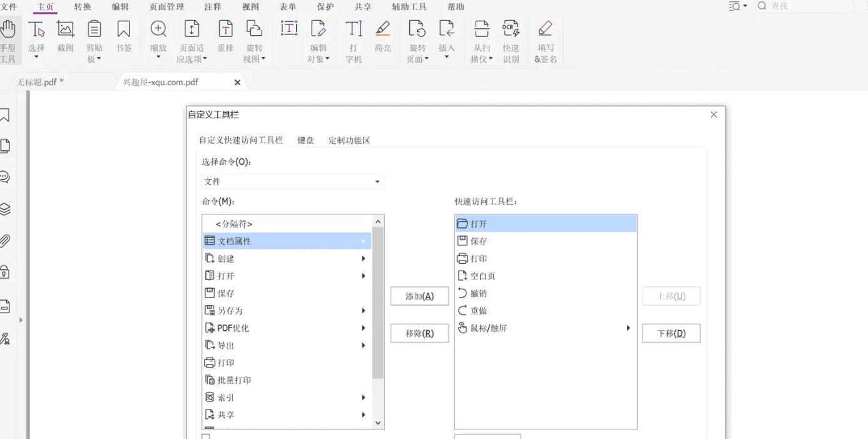Screen dimensions: 868x439
Task: Switch to the 键盘 tab
Action: [305, 140]
